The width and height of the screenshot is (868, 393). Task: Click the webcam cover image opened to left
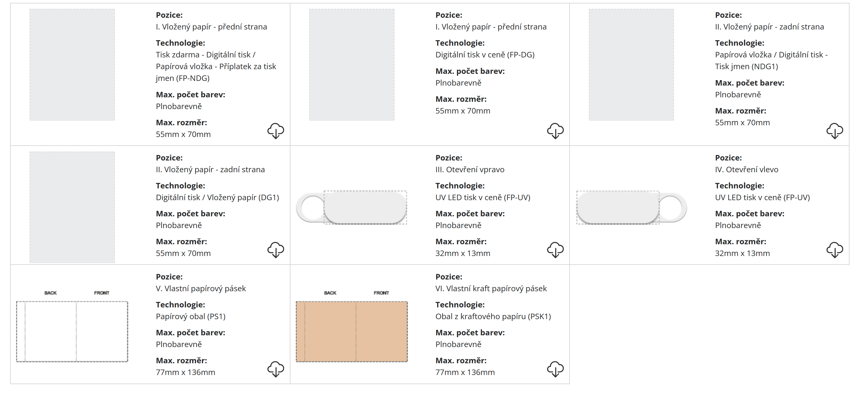coord(631,207)
